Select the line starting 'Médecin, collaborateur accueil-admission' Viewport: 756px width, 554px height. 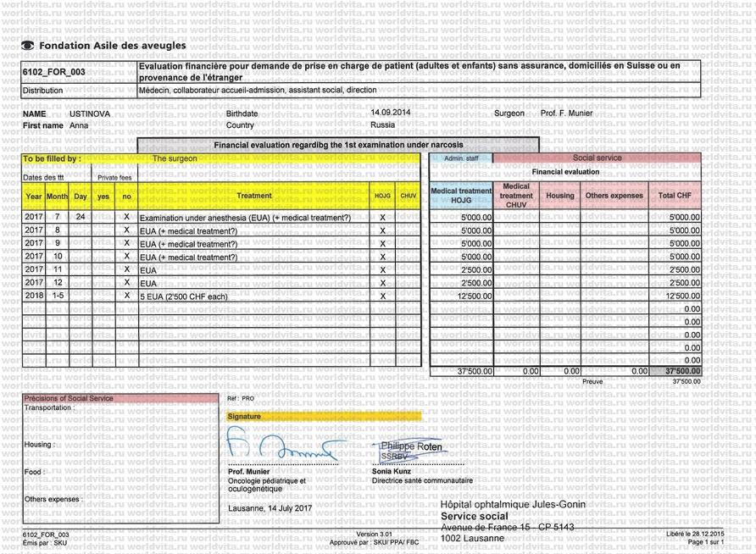pyautogui.click(x=258, y=90)
